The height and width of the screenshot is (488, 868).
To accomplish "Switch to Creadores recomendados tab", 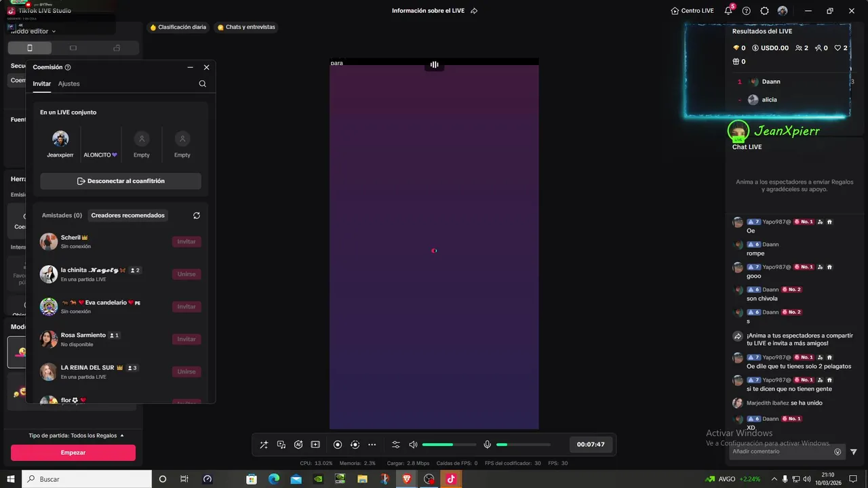I will [127, 216].
